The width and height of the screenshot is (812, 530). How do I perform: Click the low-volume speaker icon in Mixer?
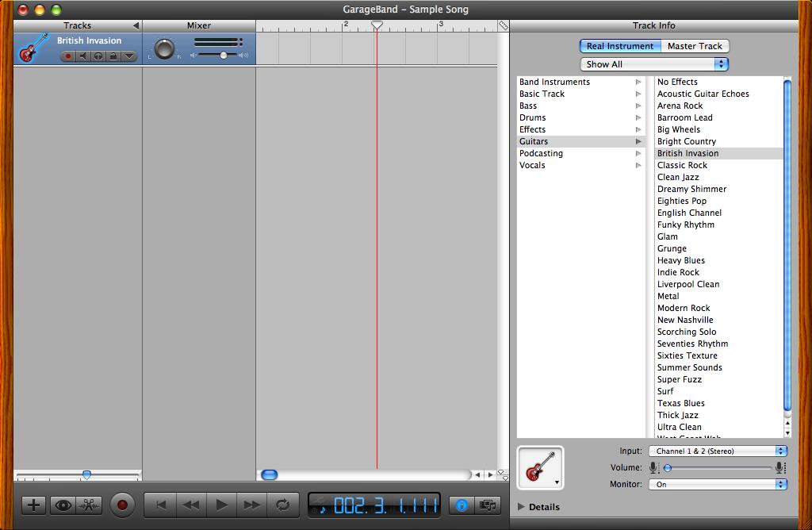[193, 55]
